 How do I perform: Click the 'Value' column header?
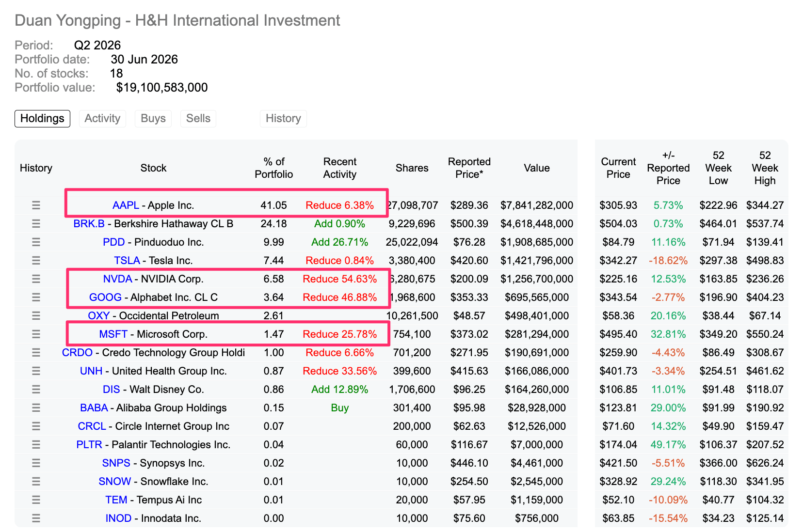pos(537,168)
